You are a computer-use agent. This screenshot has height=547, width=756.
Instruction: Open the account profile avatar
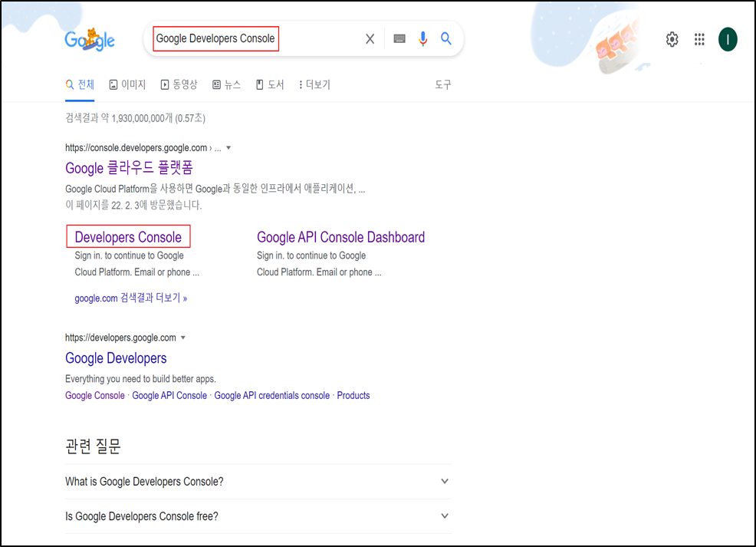pos(728,39)
